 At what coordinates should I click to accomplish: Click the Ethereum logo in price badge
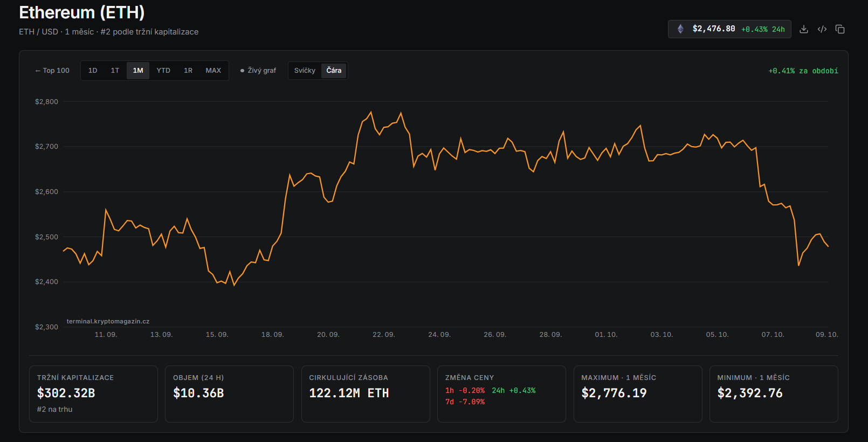tap(680, 29)
